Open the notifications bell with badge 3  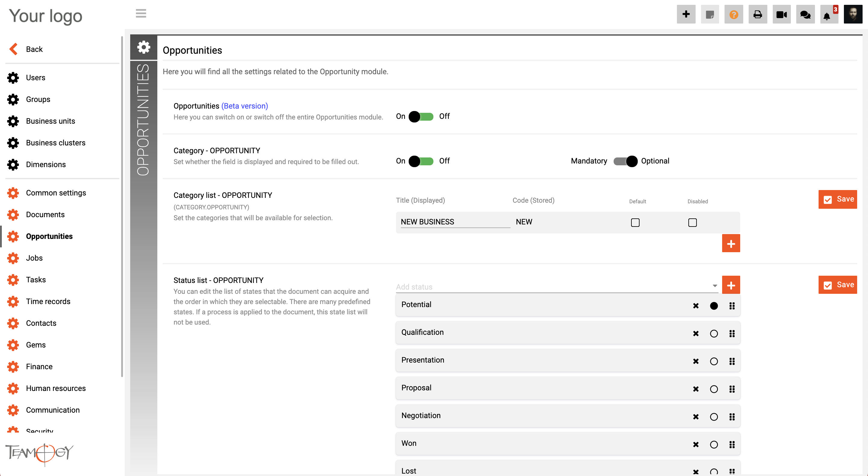(x=829, y=14)
